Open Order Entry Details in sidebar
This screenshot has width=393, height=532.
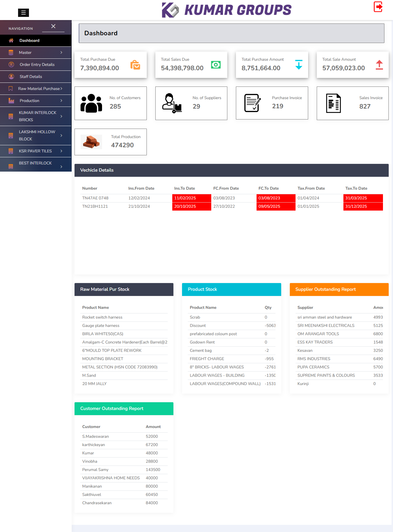point(37,64)
